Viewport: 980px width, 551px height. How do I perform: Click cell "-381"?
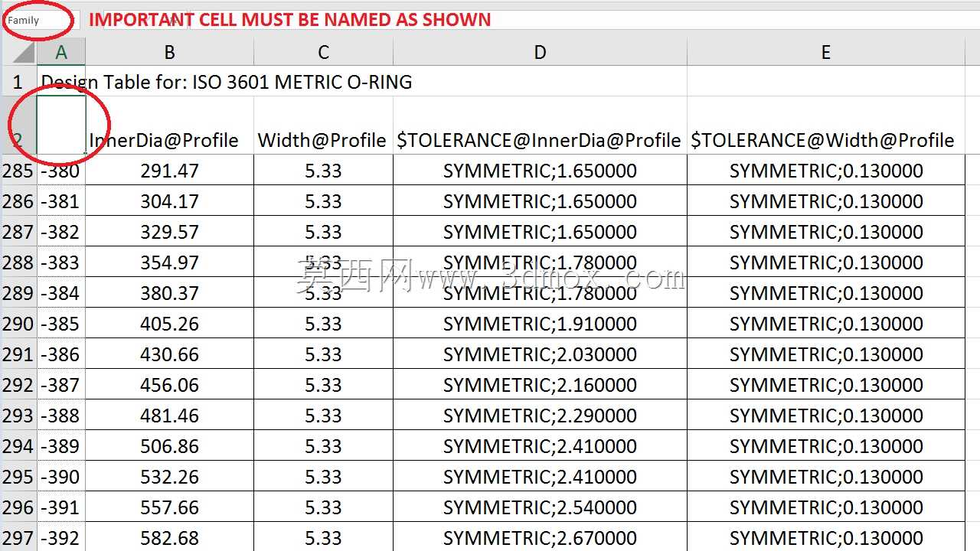61,201
